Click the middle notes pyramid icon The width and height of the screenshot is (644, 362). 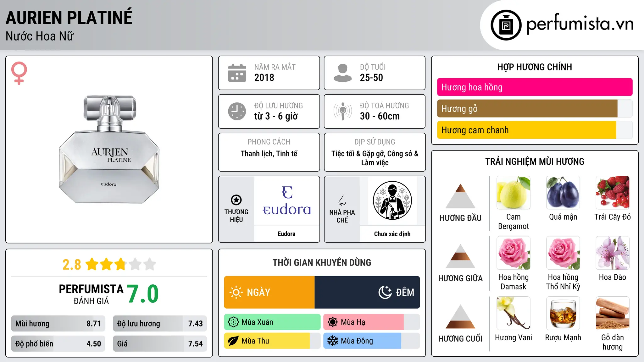(x=460, y=256)
